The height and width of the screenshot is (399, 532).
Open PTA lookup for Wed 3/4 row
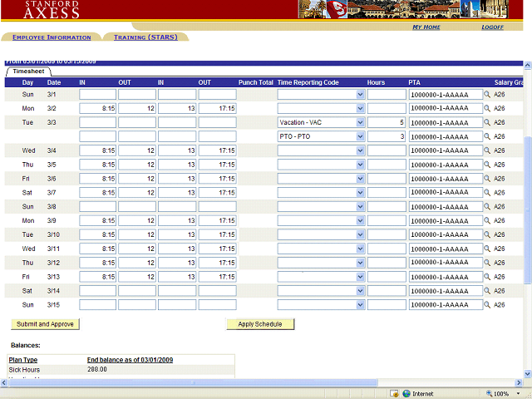(488, 150)
